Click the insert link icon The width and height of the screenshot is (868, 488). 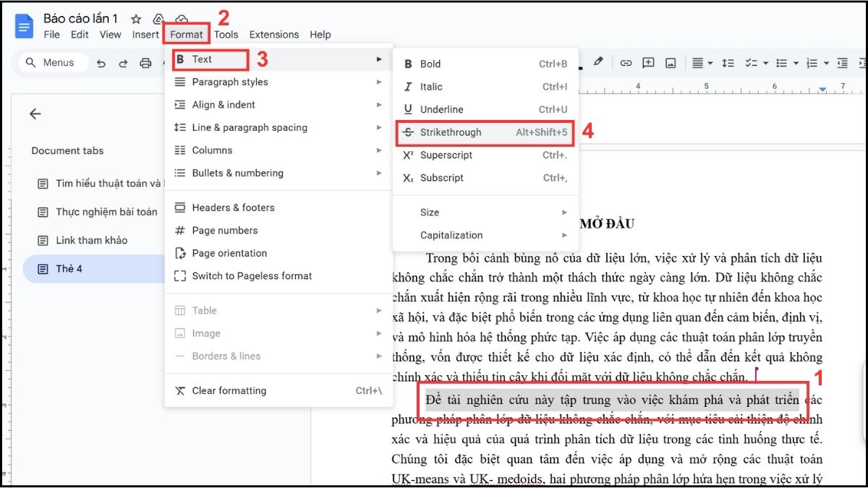[626, 63]
